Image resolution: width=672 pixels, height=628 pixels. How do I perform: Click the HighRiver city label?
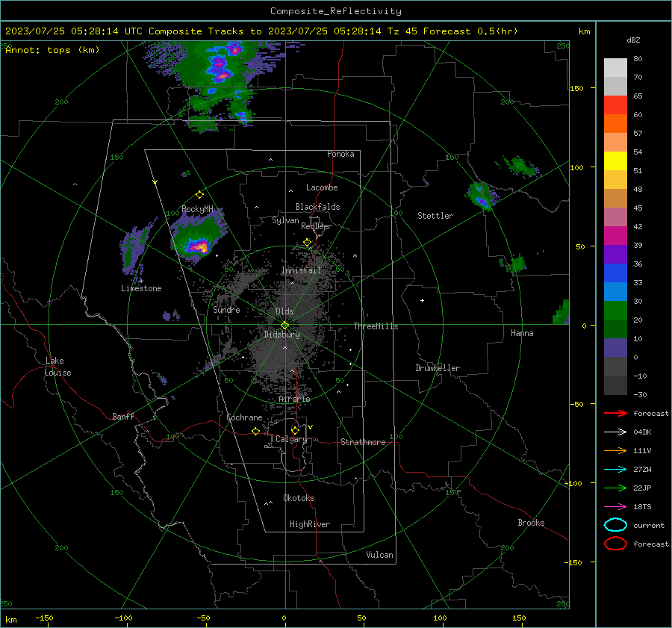(x=310, y=524)
